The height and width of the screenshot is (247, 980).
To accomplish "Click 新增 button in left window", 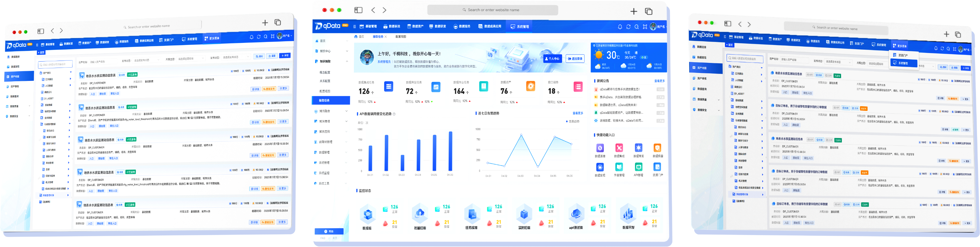I will 285,56.
